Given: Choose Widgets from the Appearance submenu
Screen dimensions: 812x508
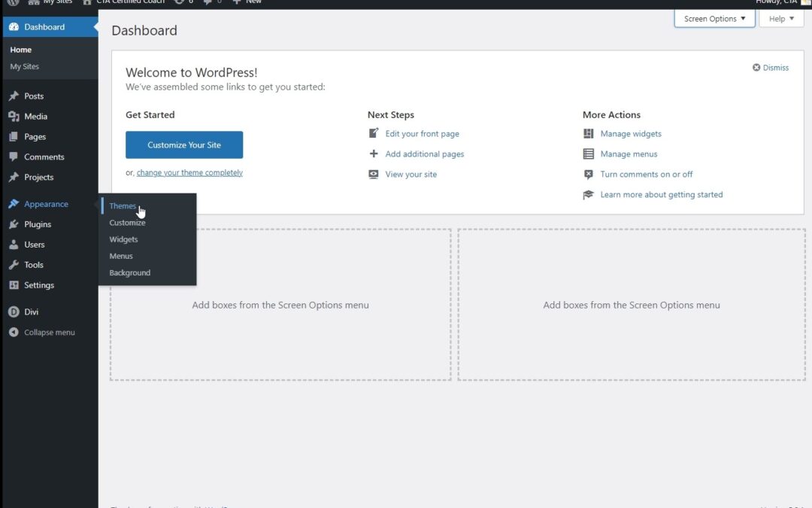Looking at the screenshot, I should 123,239.
